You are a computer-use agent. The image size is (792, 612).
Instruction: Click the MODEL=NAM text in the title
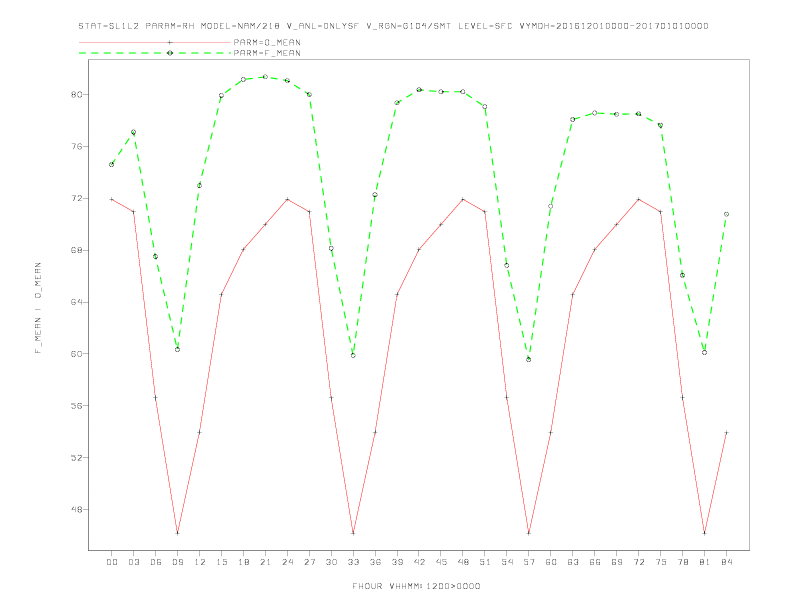[x=240, y=26]
